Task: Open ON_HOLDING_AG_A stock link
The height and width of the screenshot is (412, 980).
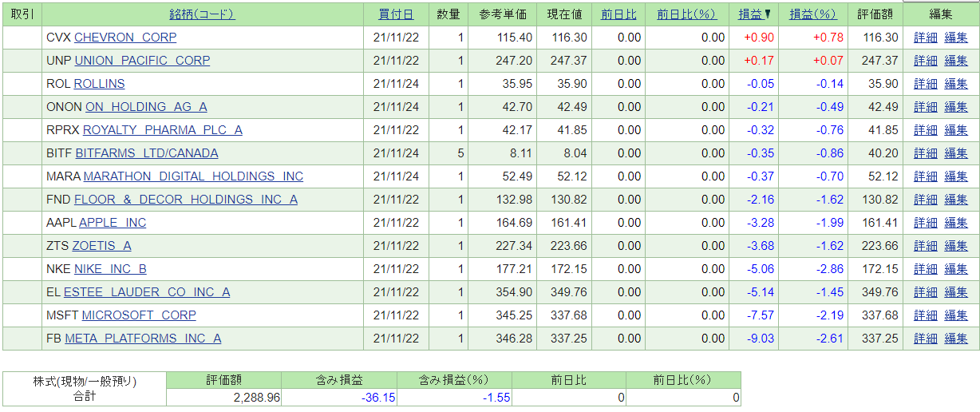Action: [x=146, y=107]
